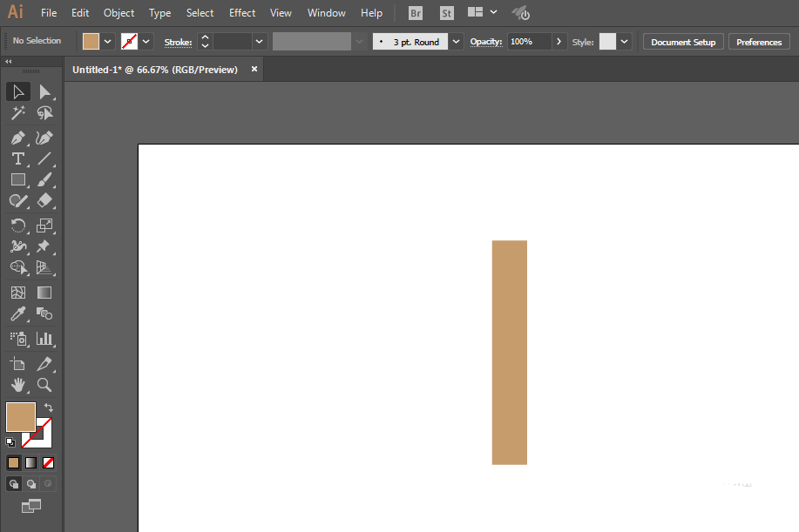Select the Zoom tool
The image size is (799, 532).
coord(44,385)
